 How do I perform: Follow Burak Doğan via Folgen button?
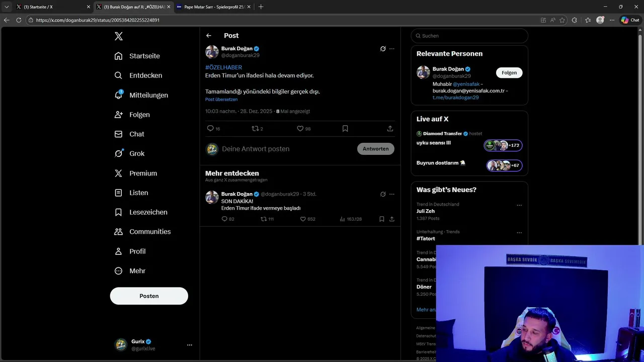coord(509,72)
